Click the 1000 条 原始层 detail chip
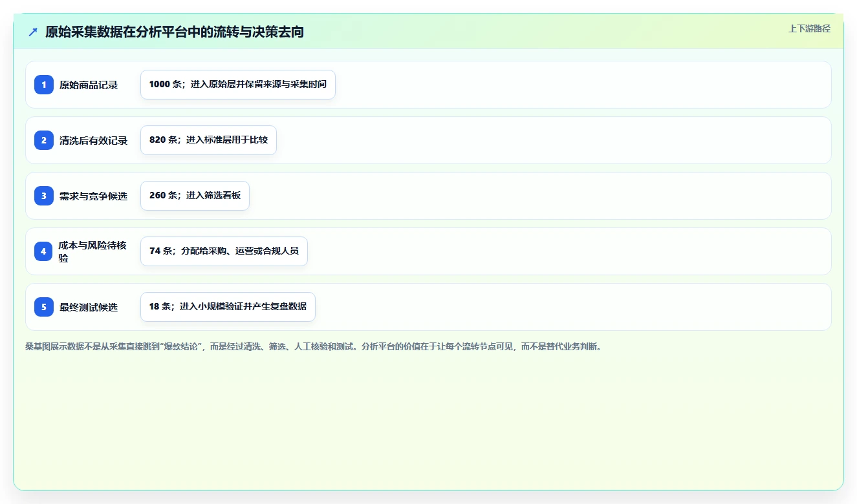Image resolution: width=857 pixels, height=504 pixels. (238, 85)
